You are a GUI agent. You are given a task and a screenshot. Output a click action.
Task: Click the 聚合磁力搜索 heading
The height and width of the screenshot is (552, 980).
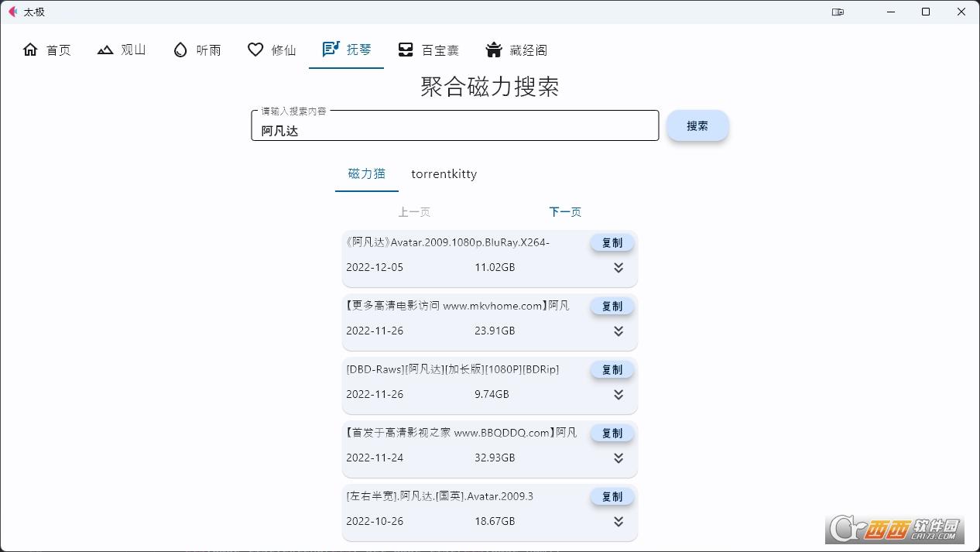490,86
